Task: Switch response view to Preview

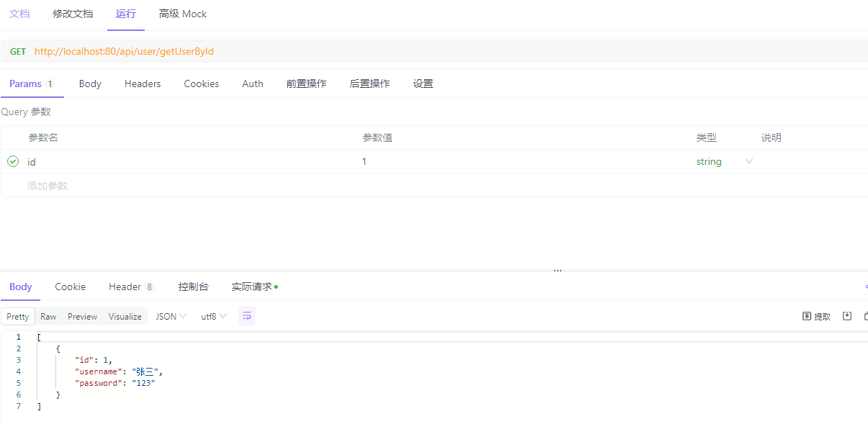Action: 83,316
